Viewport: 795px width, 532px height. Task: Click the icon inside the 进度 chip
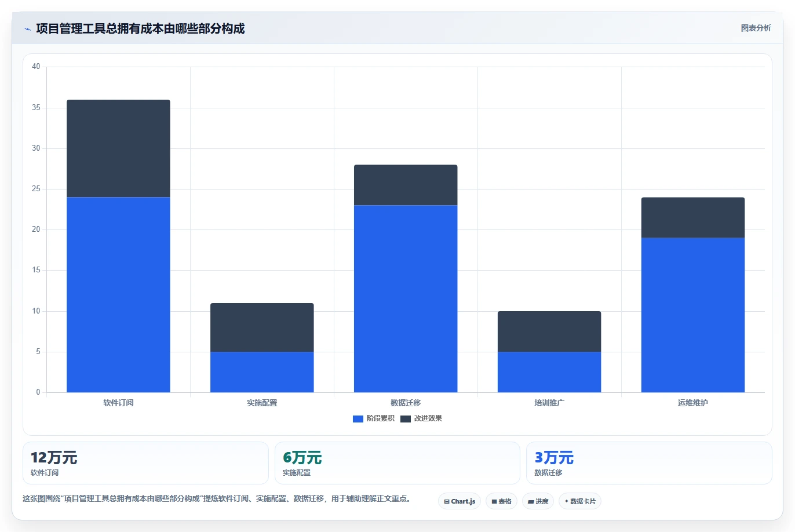click(x=531, y=502)
